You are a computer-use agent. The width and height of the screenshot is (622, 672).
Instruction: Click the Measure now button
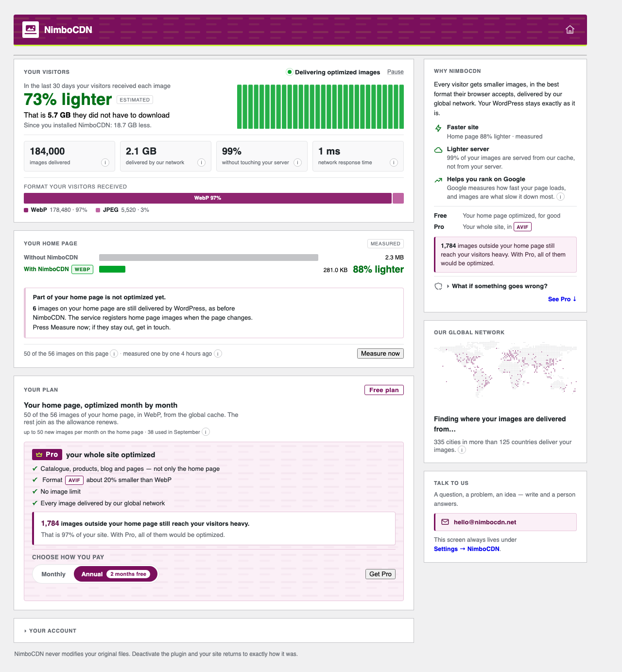pos(380,353)
